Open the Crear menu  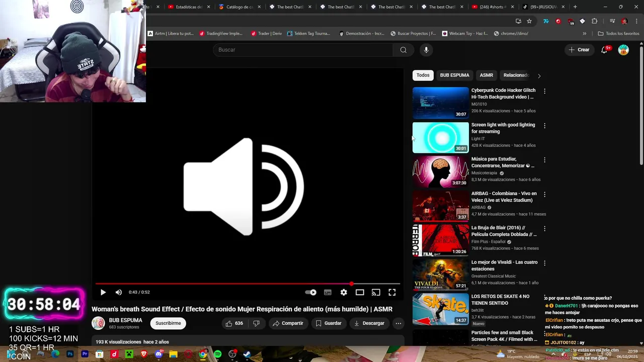[579, 50]
